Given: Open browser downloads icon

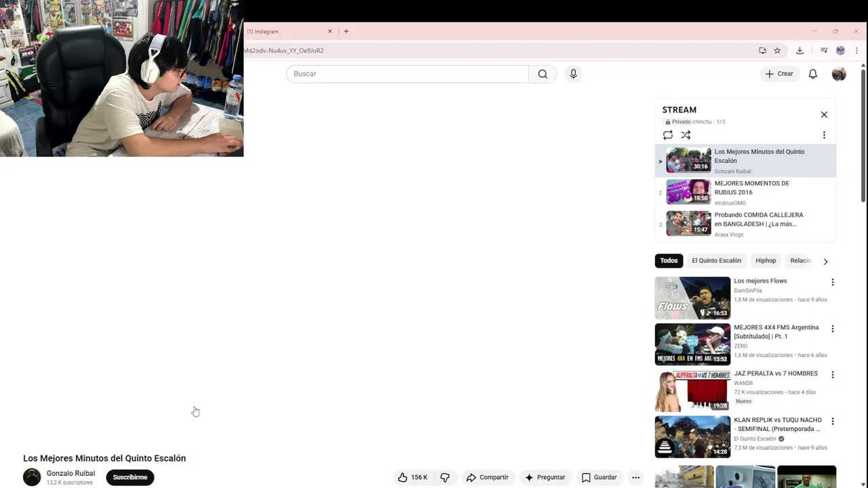Looking at the screenshot, I should (x=800, y=50).
